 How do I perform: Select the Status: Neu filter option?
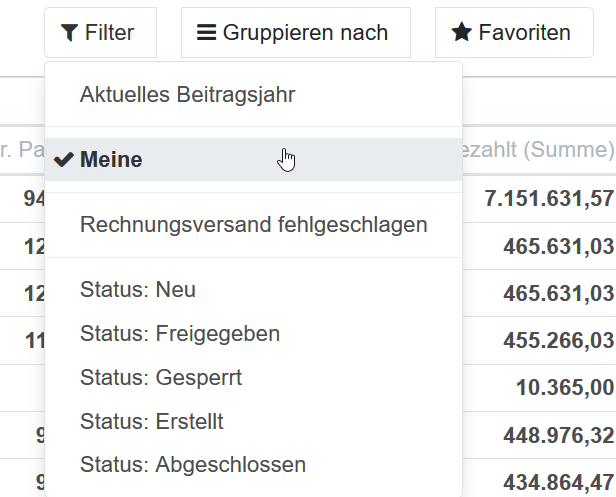click(138, 290)
